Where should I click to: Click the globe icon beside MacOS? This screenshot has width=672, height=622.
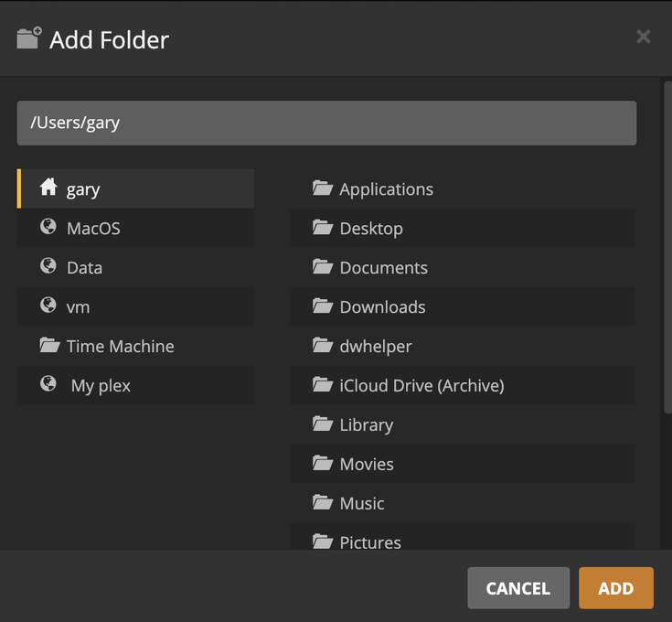coord(48,227)
